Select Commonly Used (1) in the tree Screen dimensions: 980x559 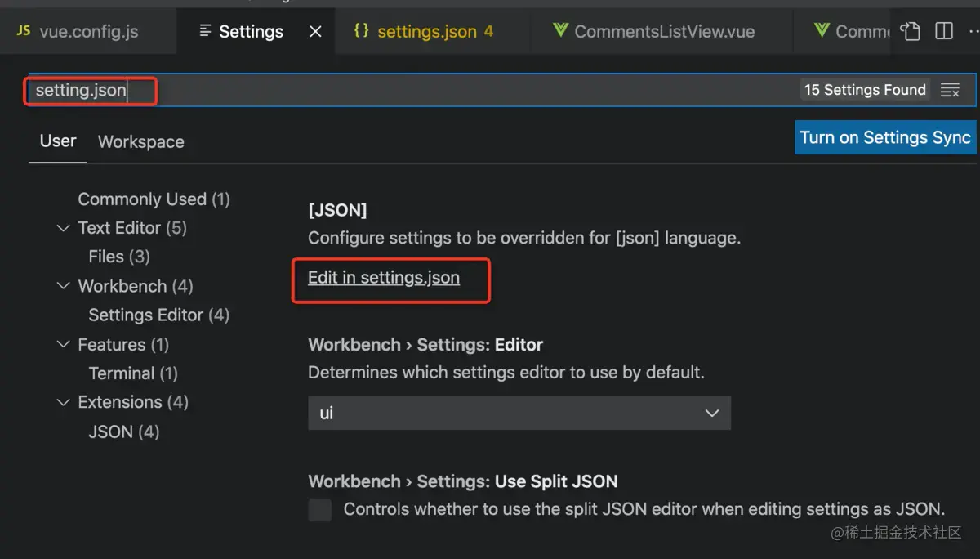tap(154, 199)
